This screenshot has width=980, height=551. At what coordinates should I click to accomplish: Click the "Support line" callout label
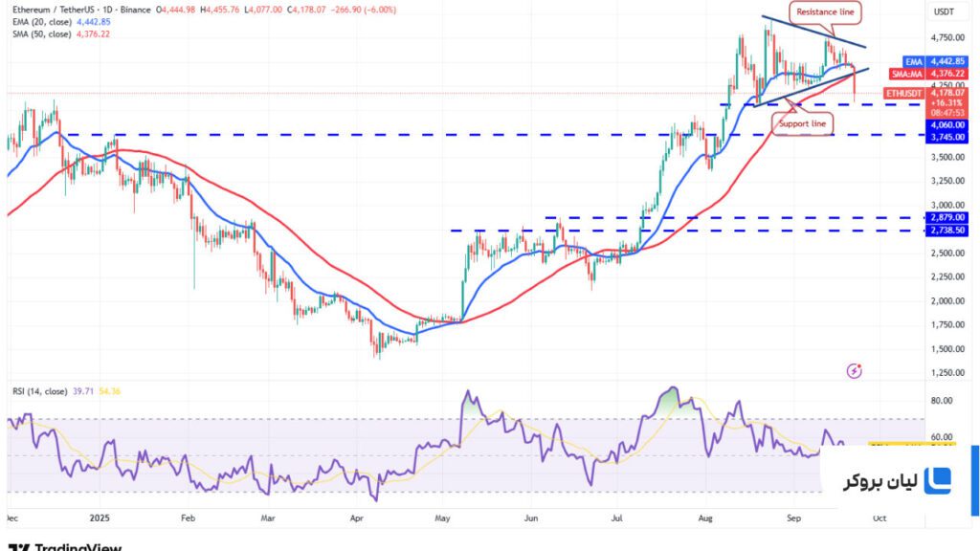tap(803, 123)
